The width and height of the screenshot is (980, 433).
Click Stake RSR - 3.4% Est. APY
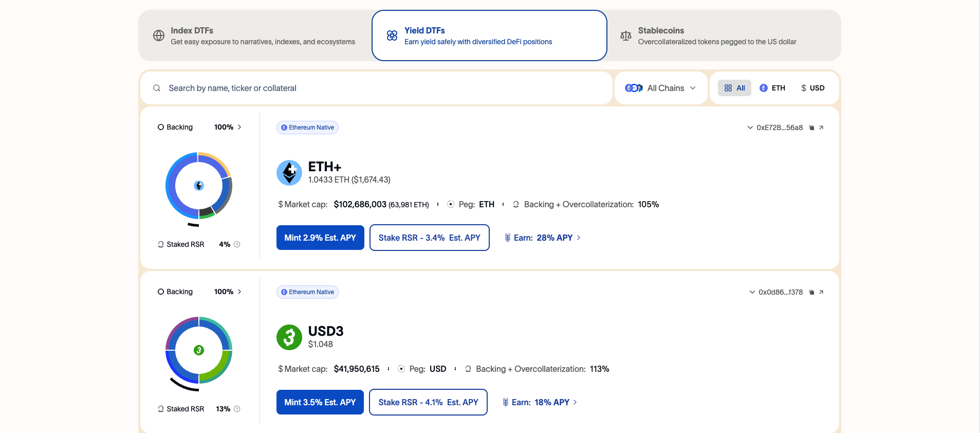coord(430,238)
